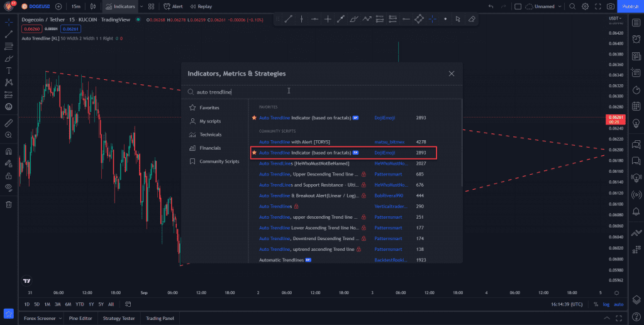Open Auto Trendline with Alert [TORYS] script

pos(294,142)
